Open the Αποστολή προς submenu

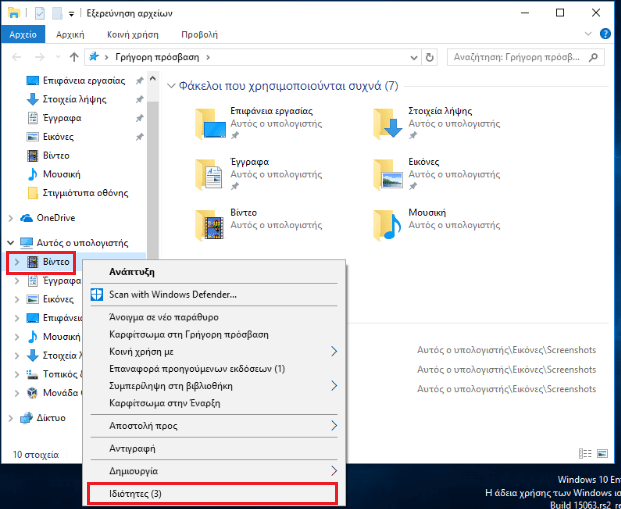pos(214,426)
